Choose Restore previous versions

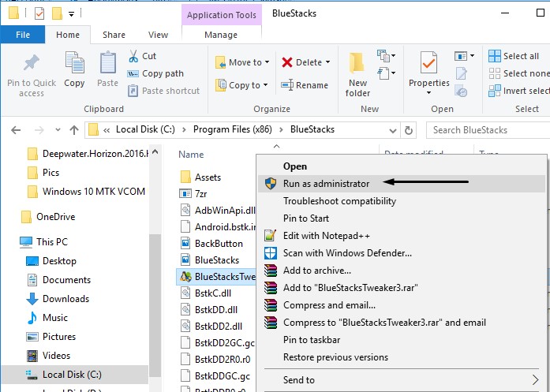pyautogui.click(x=402, y=357)
